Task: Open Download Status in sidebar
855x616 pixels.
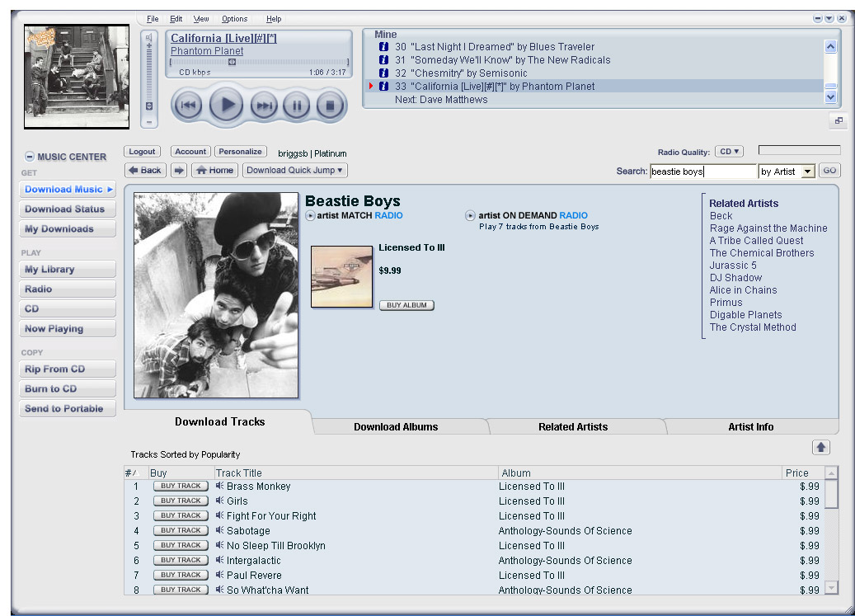Action: tap(67, 209)
